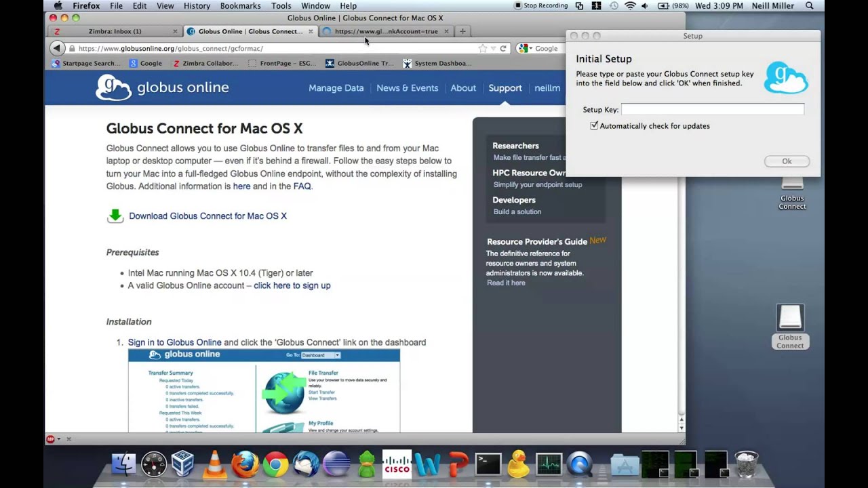Click the dashboard screenshot thumbnail
The width and height of the screenshot is (868, 488).
click(x=264, y=390)
